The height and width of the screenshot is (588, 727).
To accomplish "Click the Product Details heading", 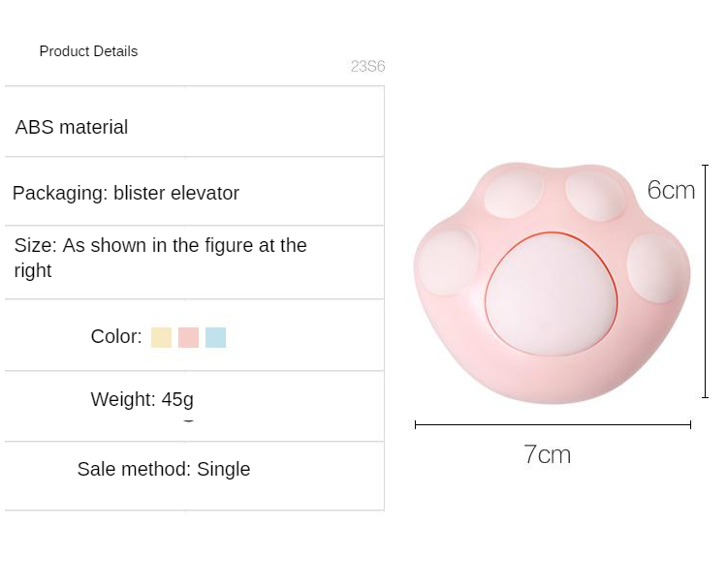I will pos(88,51).
